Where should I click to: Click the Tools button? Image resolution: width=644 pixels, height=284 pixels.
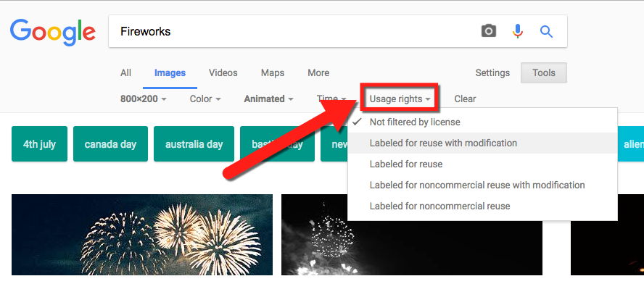(x=544, y=73)
